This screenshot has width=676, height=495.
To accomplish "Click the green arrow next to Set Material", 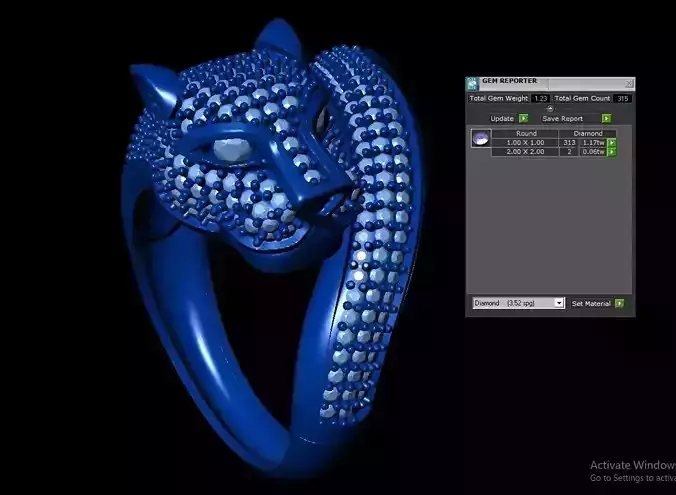I will (x=619, y=303).
